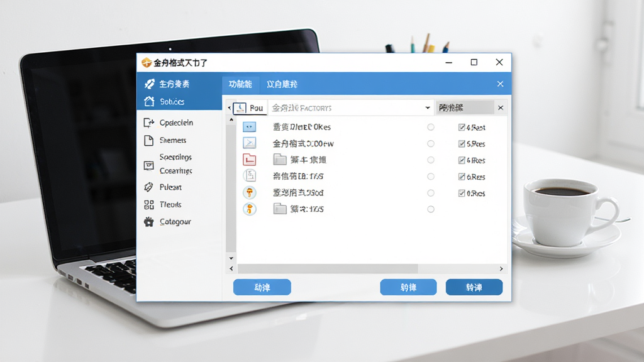Click the bottom-left blue button

click(262, 287)
